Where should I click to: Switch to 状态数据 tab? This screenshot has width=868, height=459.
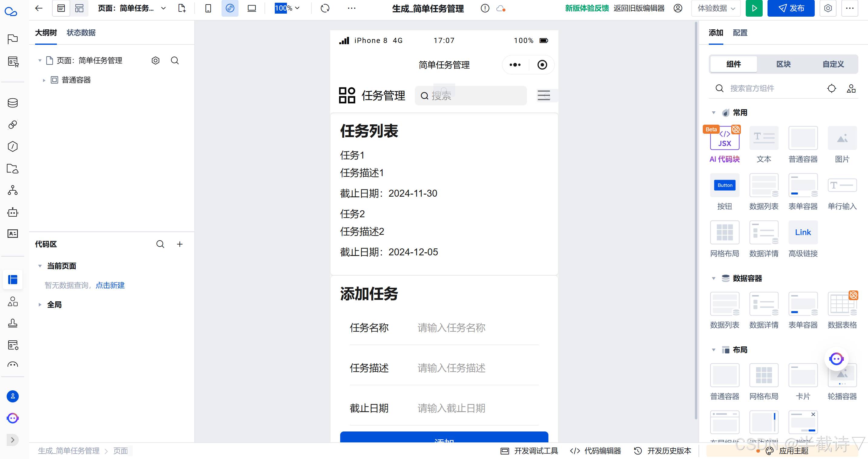coord(81,33)
